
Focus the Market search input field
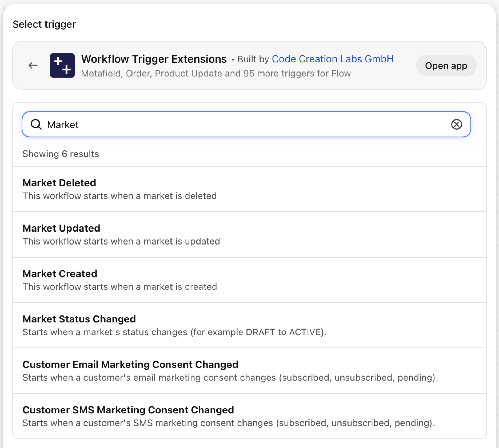[x=246, y=124]
